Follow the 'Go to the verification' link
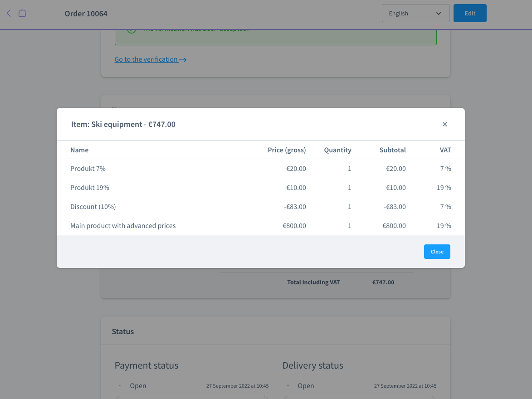Viewport: 532px width, 399px height. 150,59
